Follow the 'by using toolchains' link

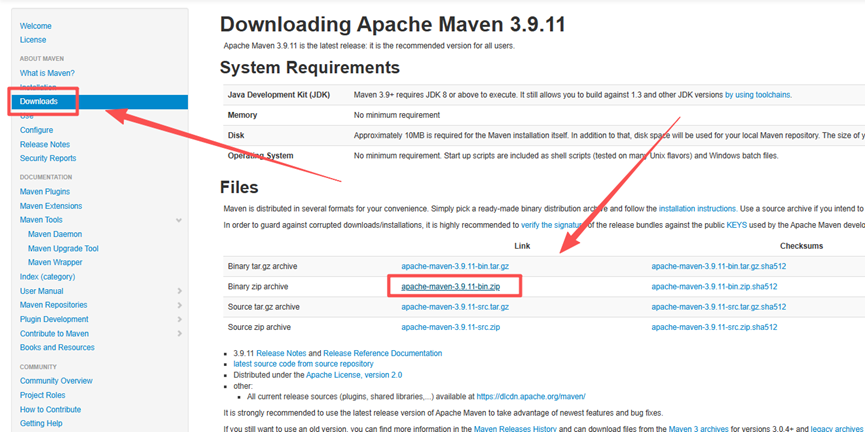coord(757,95)
